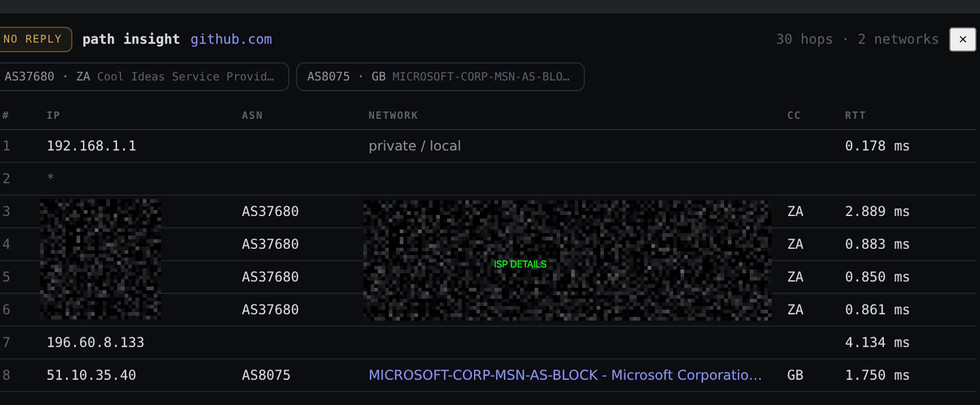Select IP 192.168.1.1 in hop 1
980x405 pixels.
click(x=91, y=146)
